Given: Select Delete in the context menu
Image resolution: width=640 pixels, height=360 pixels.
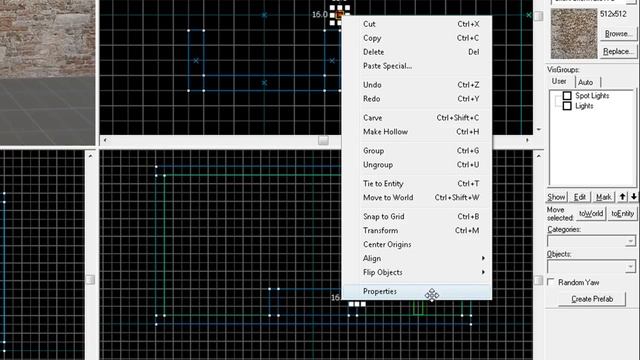Looking at the screenshot, I should (417, 52).
